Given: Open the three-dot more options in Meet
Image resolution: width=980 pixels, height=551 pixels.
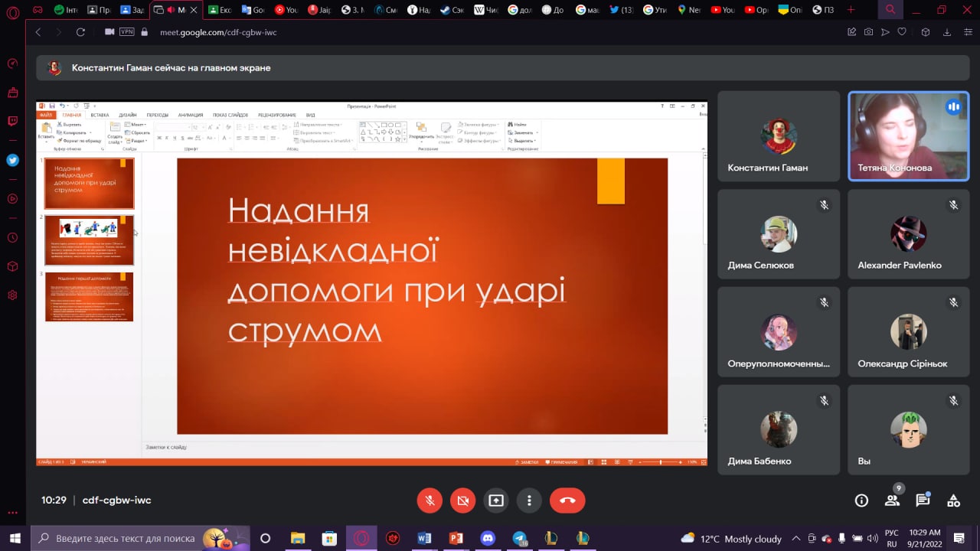Looking at the screenshot, I should pos(529,500).
